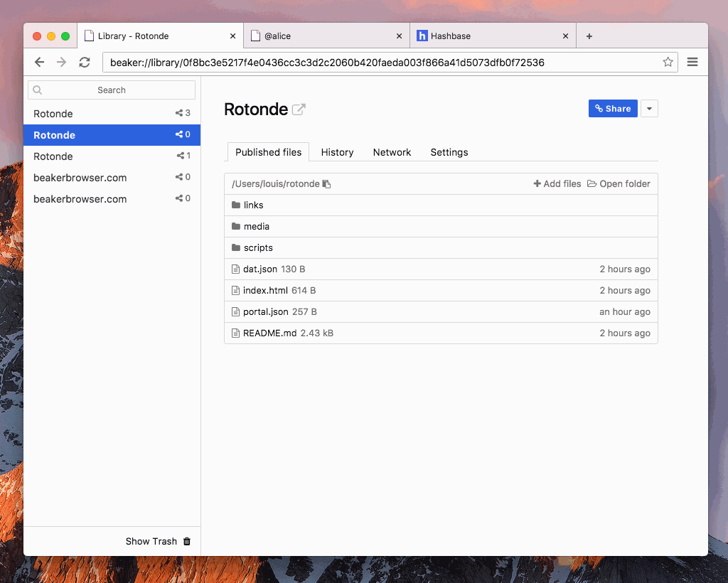Reload the page with refresh icon
728x583 pixels.
85,62
